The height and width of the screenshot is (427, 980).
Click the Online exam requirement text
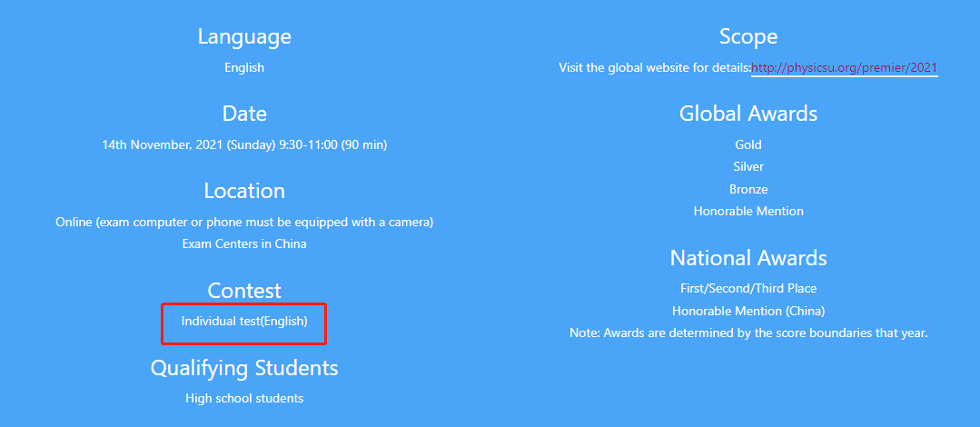point(244,222)
